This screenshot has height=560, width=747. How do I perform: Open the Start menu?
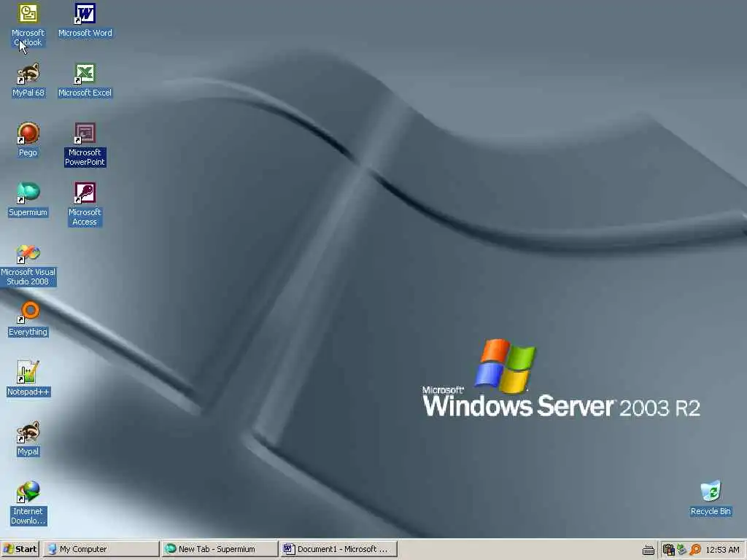coord(20,549)
